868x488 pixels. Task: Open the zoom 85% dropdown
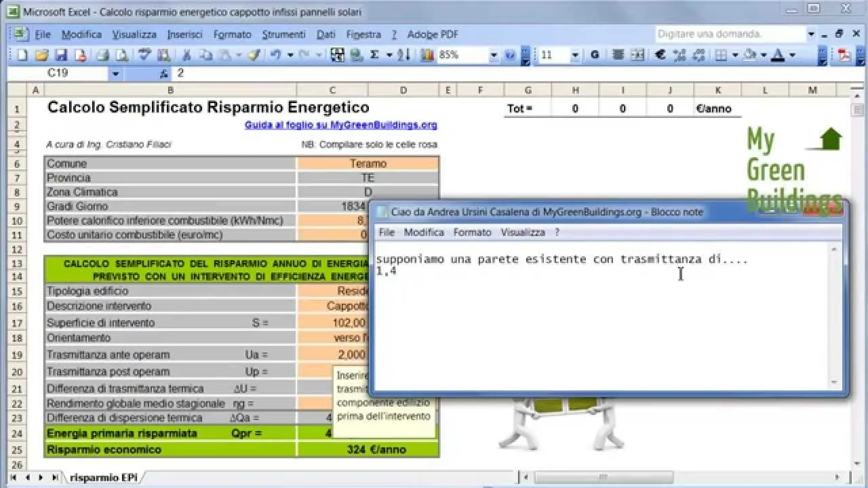pyautogui.click(x=494, y=56)
